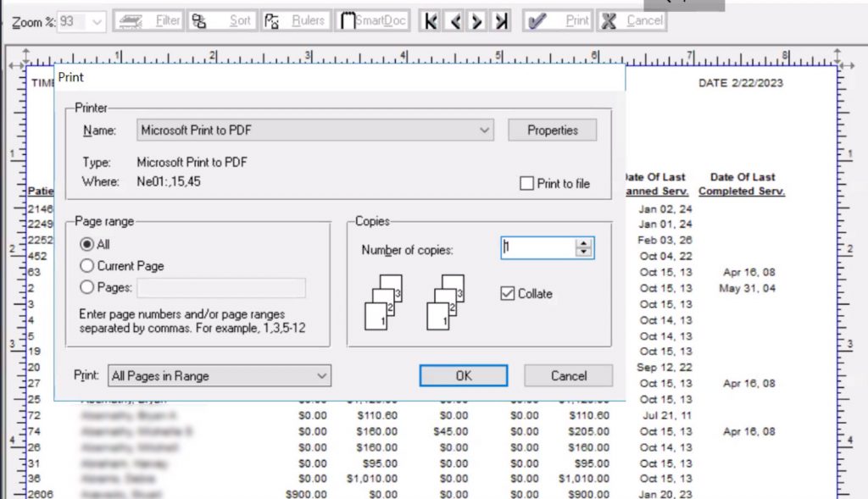The height and width of the screenshot is (499, 868).
Task: Toggle Rulers in the preview toolbar
Action: click(x=296, y=21)
